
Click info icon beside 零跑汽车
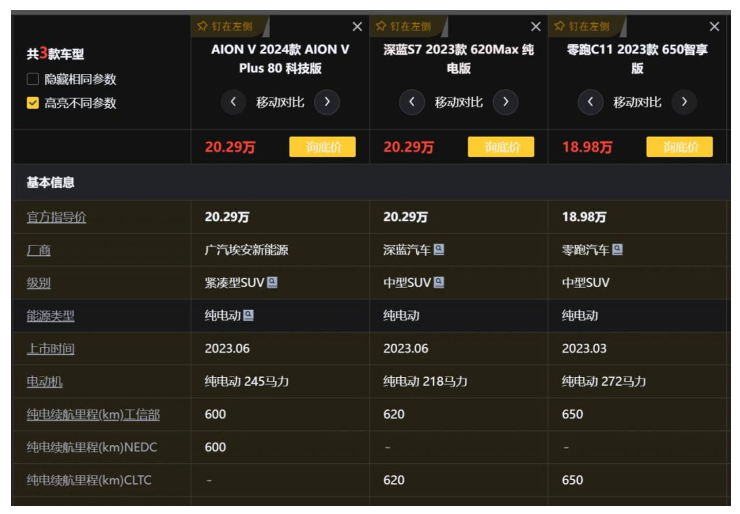pyautogui.click(x=617, y=250)
